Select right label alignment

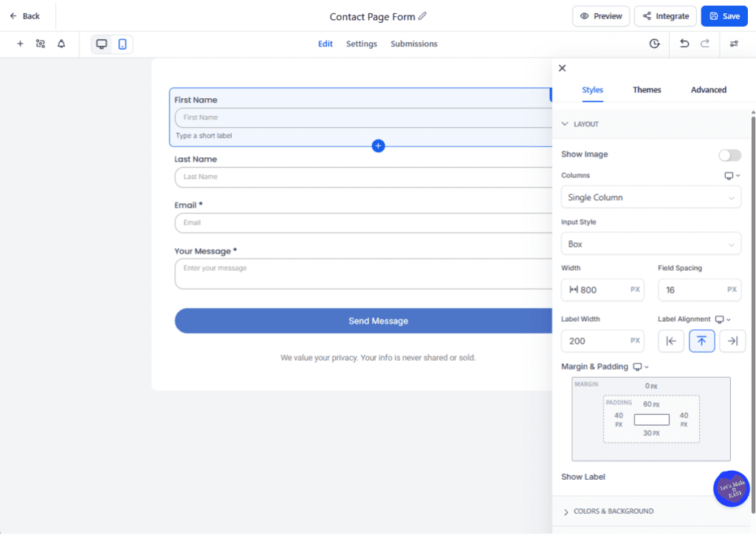pos(732,340)
